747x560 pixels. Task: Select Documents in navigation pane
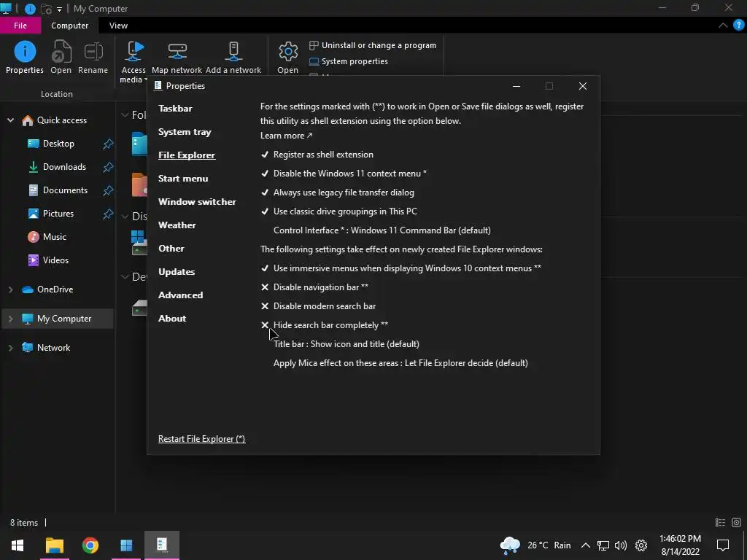click(65, 190)
